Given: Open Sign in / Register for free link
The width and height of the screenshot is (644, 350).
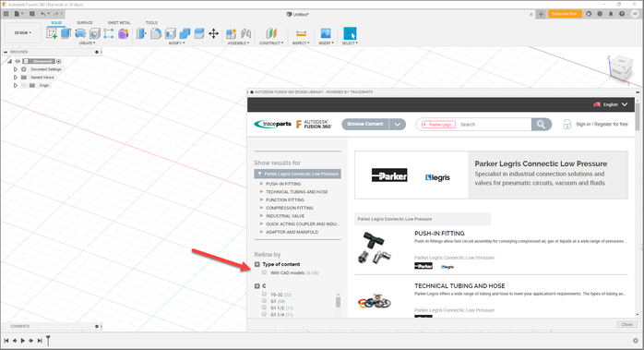Looking at the screenshot, I should (x=602, y=124).
